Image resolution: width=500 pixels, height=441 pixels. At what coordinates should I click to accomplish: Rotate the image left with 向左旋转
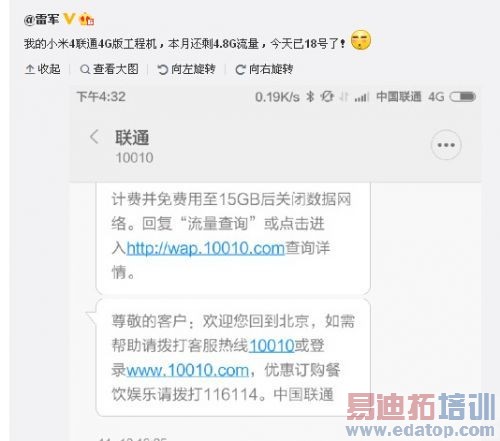(186, 69)
